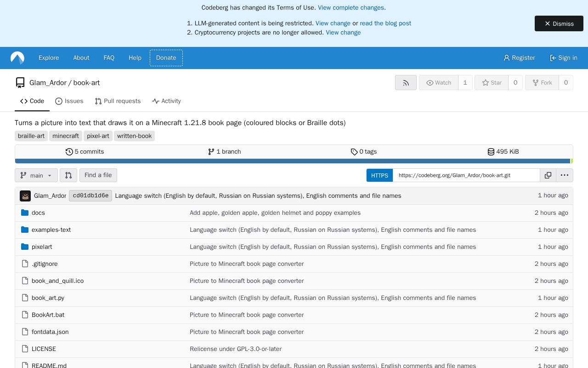Click the examples-text folder icon
Image resolution: width=588 pixels, height=368 pixels.
tap(25, 230)
